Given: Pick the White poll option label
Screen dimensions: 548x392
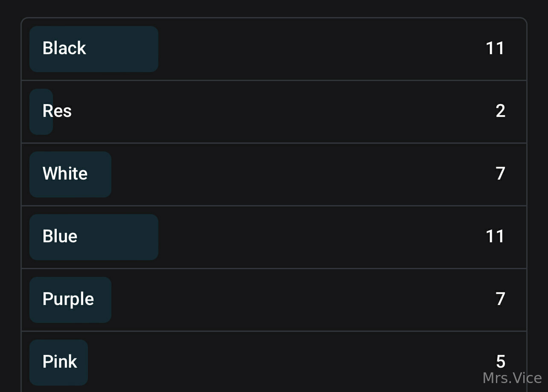Looking at the screenshot, I should click(x=65, y=174).
